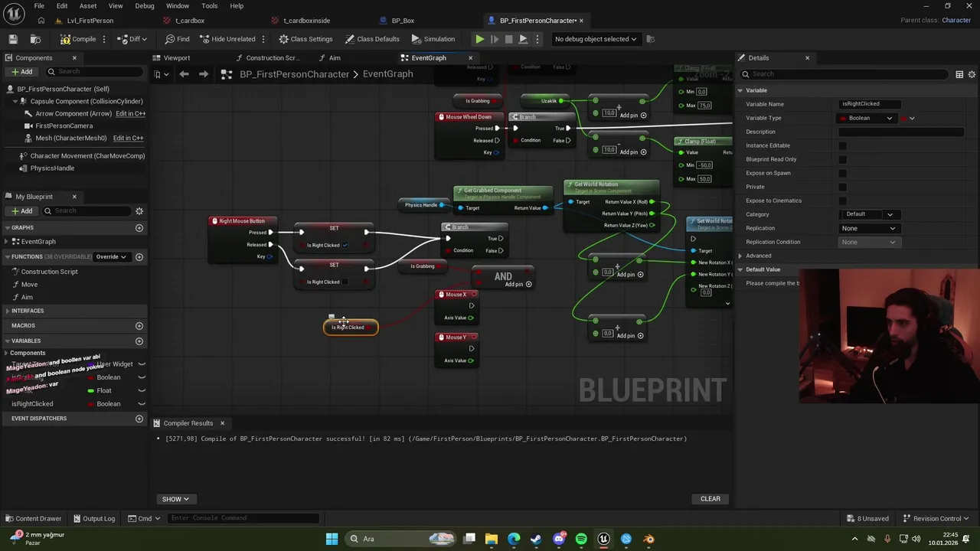Screen dimensions: 980x551
Task: Open the Diff dropdown
Action: click(x=134, y=39)
